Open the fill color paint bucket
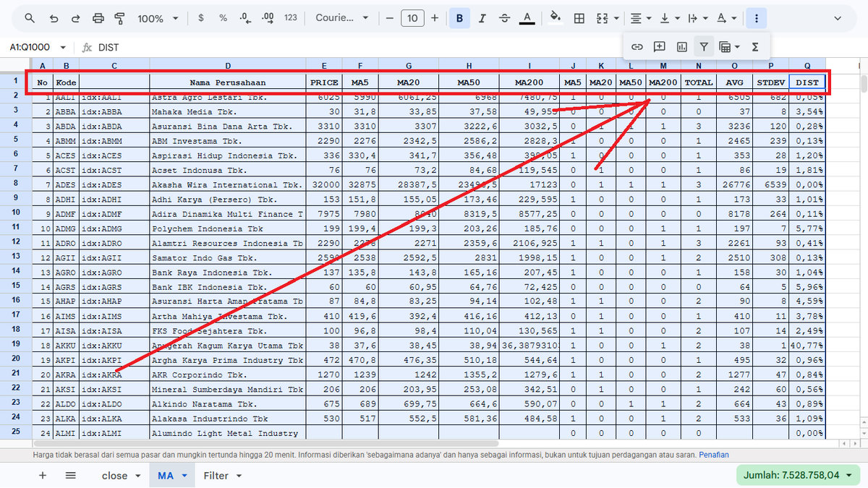 pos(556,18)
